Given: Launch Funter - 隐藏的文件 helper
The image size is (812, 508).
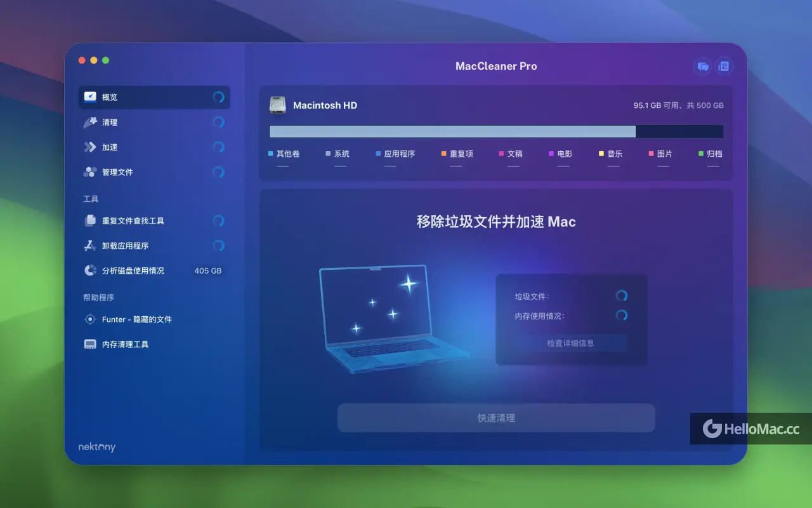Looking at the screenshot, I should (154, 319).
